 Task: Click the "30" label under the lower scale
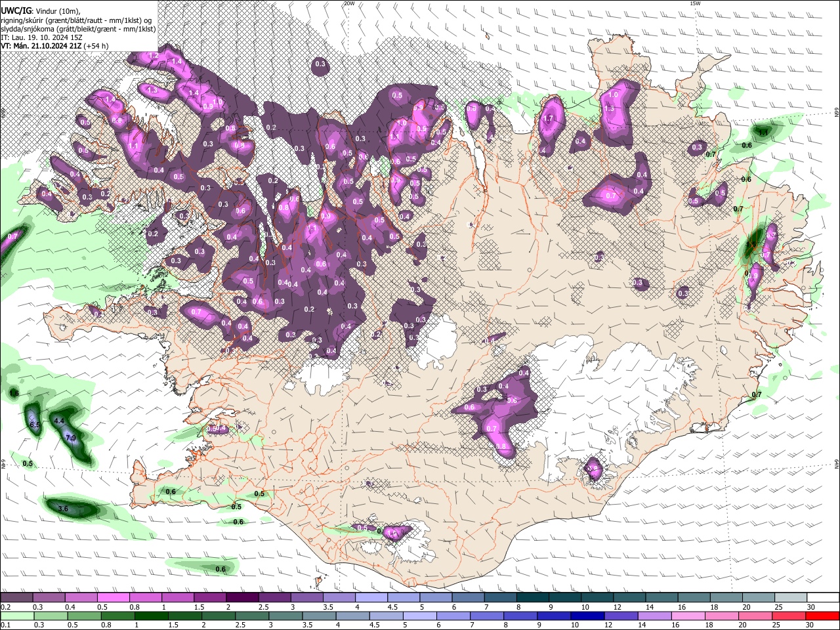(809, 625)
